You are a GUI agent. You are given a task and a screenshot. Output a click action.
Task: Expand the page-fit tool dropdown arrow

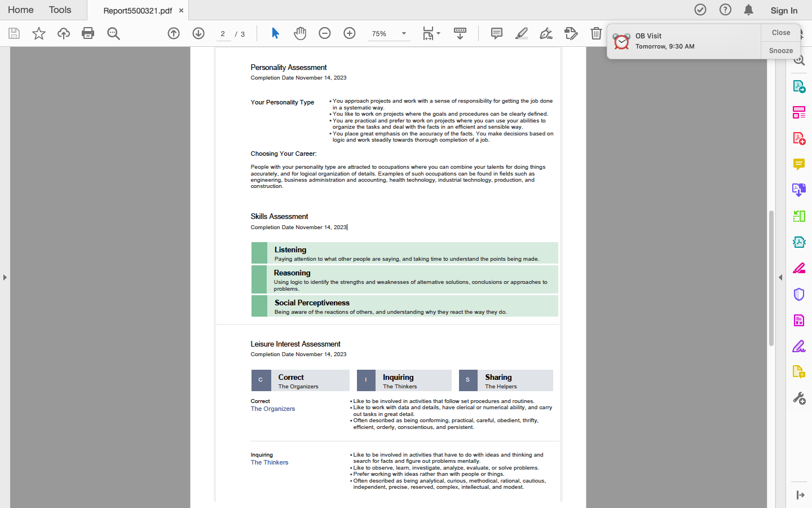coord(437,33)
